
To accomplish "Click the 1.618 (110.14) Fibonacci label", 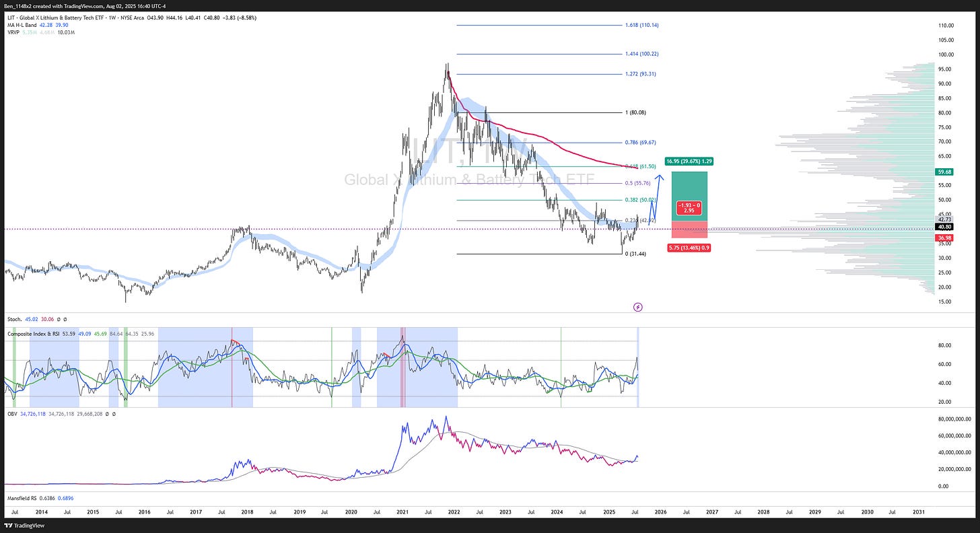I will 641,25.
